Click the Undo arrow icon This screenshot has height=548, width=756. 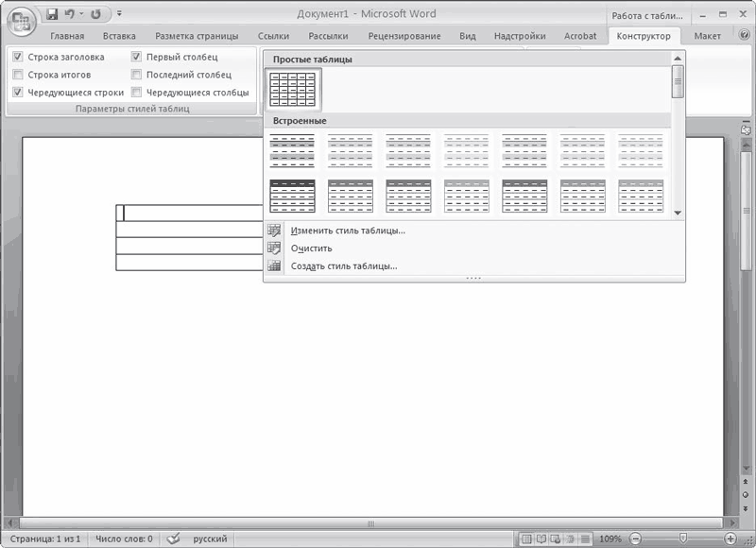point(70,14)
